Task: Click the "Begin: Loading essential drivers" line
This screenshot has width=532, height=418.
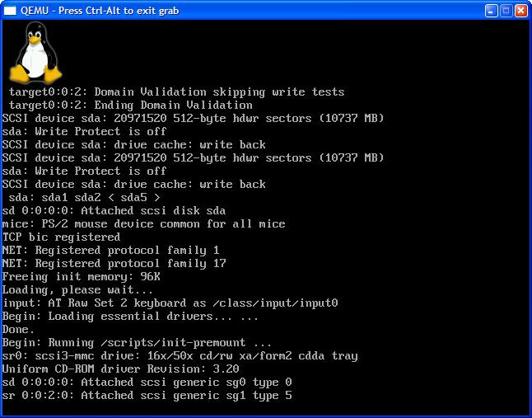Action: [x=130, y=316]
